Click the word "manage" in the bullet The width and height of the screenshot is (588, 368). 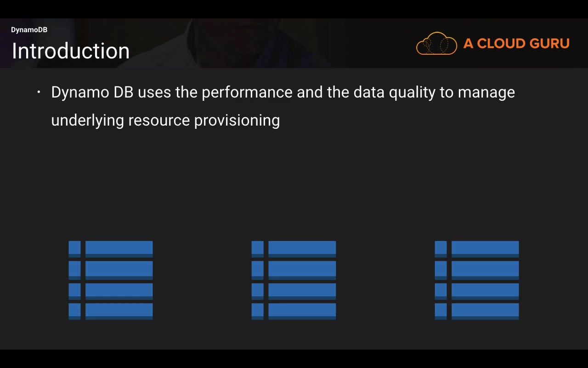(x=486, y=92)
